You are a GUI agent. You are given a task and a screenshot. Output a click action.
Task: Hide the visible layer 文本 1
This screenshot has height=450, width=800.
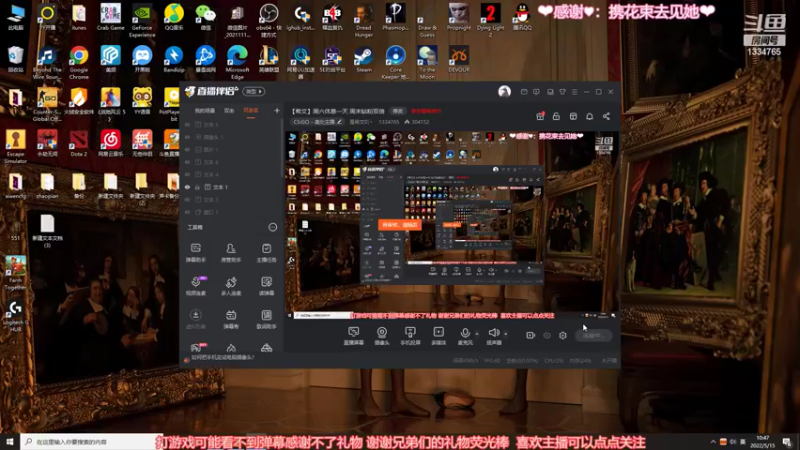pos(187,187)
